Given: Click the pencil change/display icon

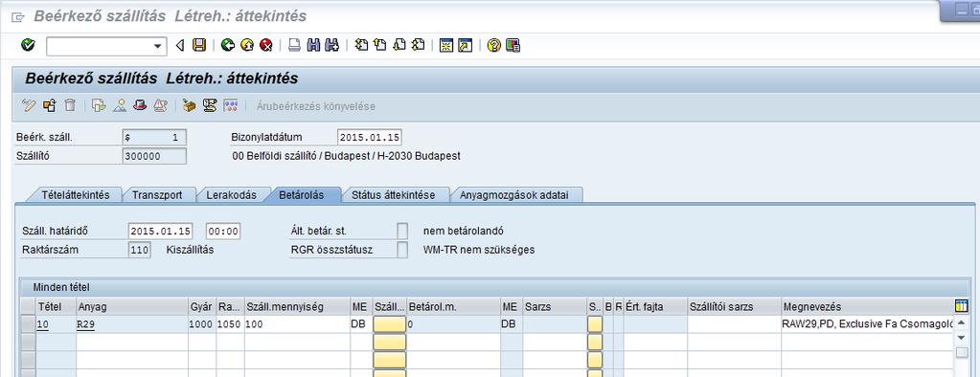Looking at the screenshot, I should point(28,105).
